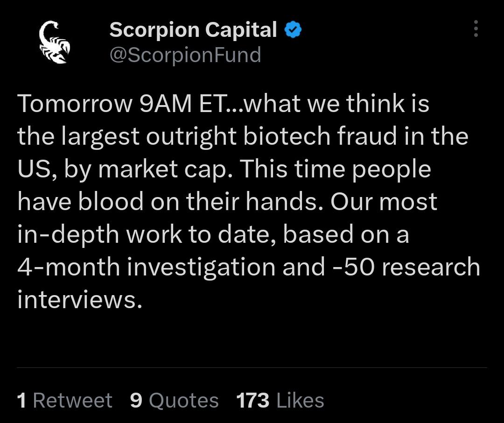Open the '9 Quotes' list

174,401
